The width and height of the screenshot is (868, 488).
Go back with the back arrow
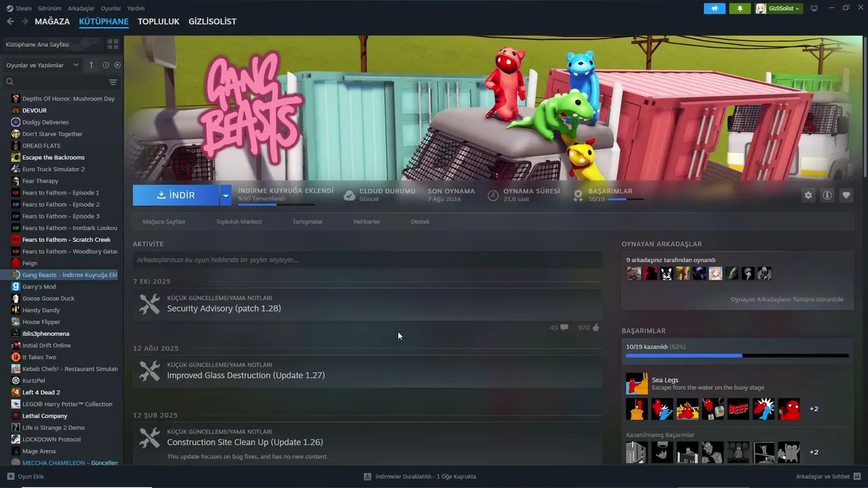10,22
